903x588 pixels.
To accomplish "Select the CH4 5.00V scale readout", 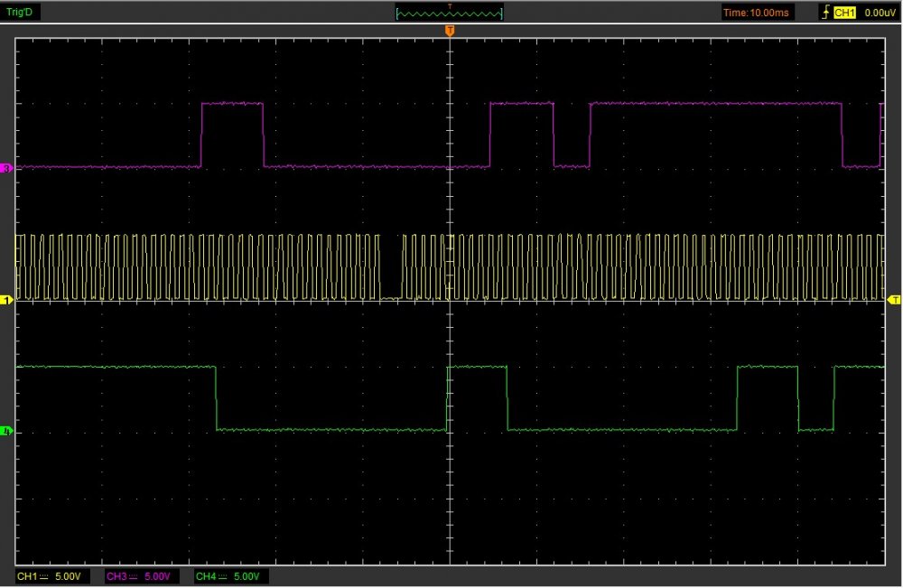I will tap(246, 576).
